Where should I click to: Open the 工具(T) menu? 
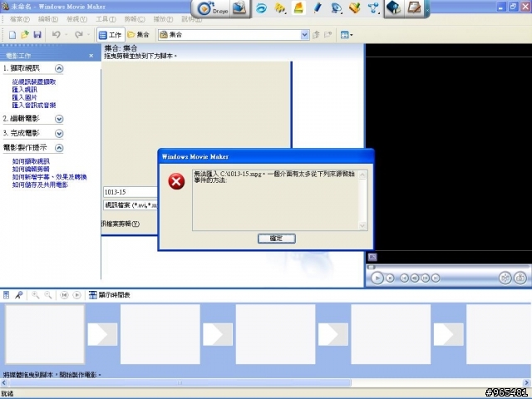click(106, 19)
